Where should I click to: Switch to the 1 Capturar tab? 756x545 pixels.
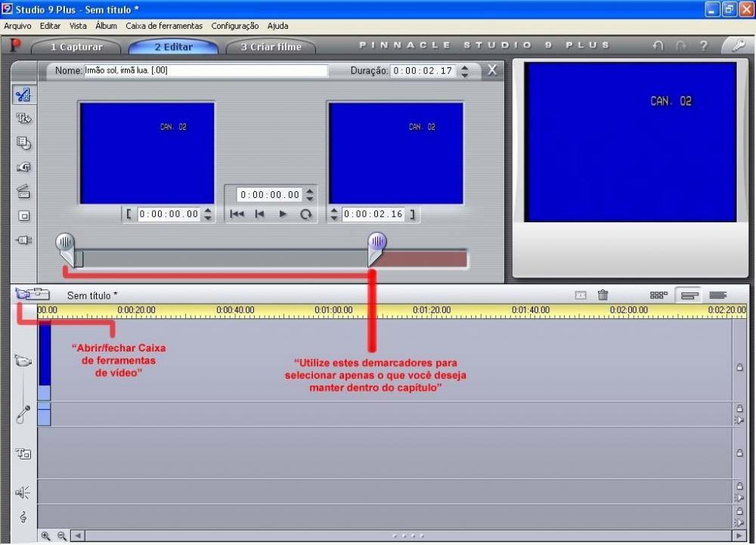pos(76,47)
